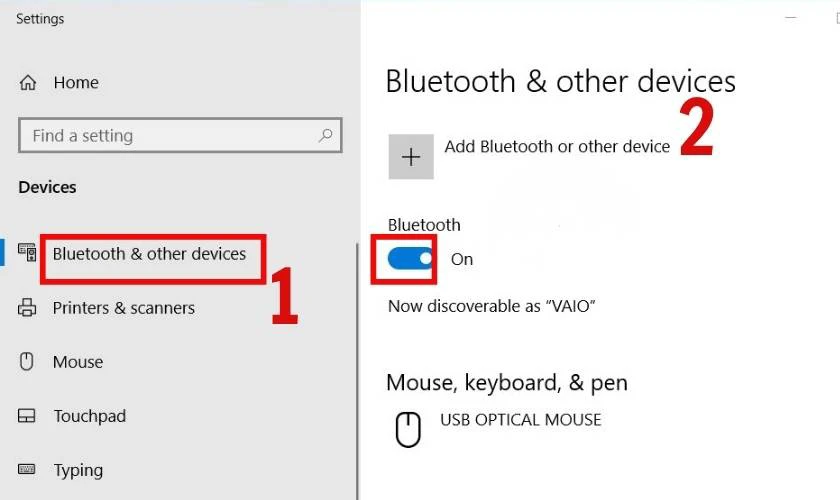Click the plus icon to add device
This screenshot has height=500, width=840.
[x=411, y=157]
